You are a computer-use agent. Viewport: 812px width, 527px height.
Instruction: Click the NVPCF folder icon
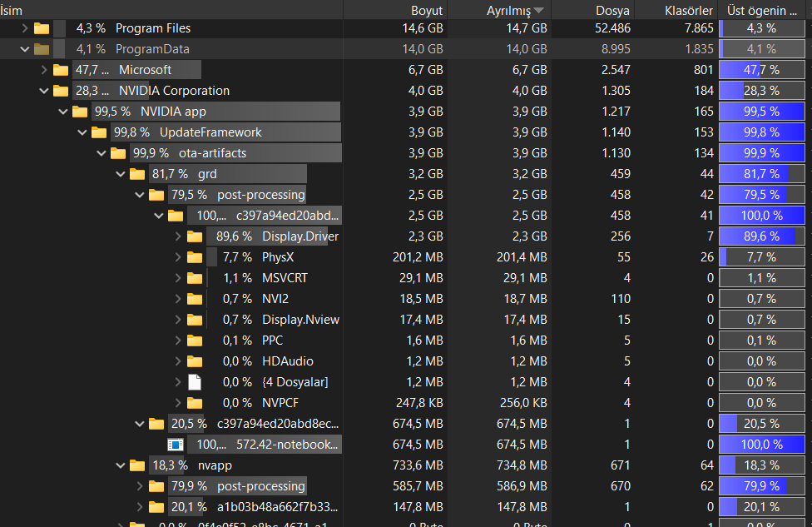pos(195,403)
